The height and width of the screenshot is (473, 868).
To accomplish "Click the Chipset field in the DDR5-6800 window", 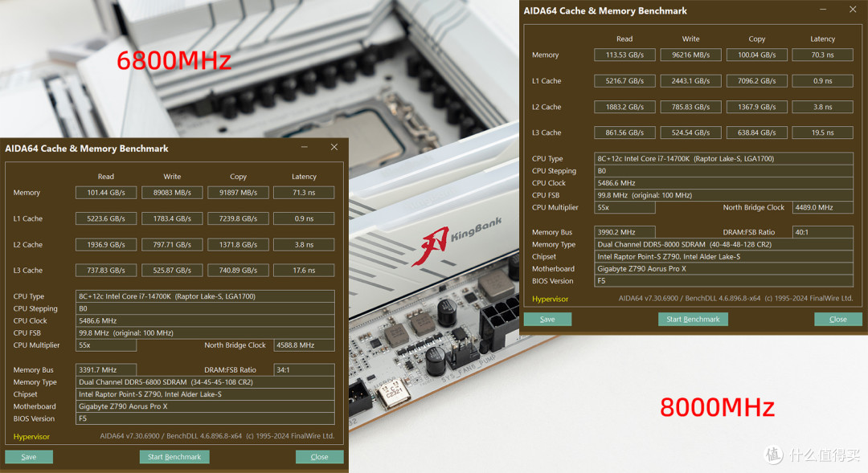I will [x=205, y=394].
